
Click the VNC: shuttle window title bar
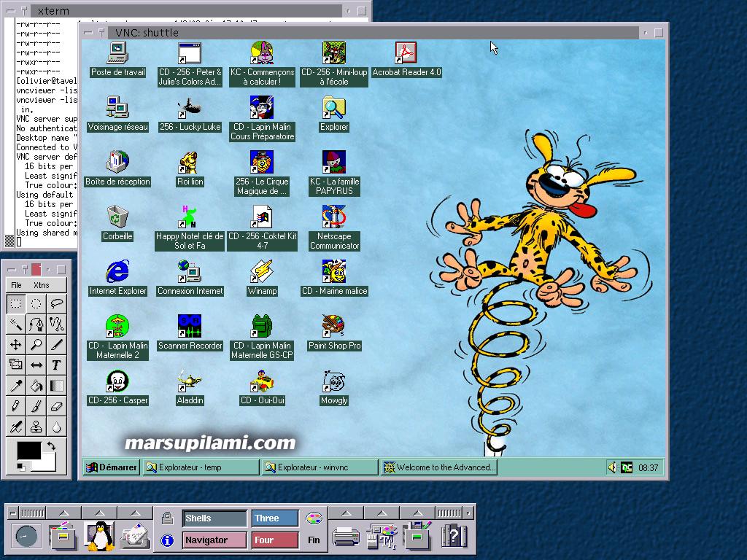point(374,32)
